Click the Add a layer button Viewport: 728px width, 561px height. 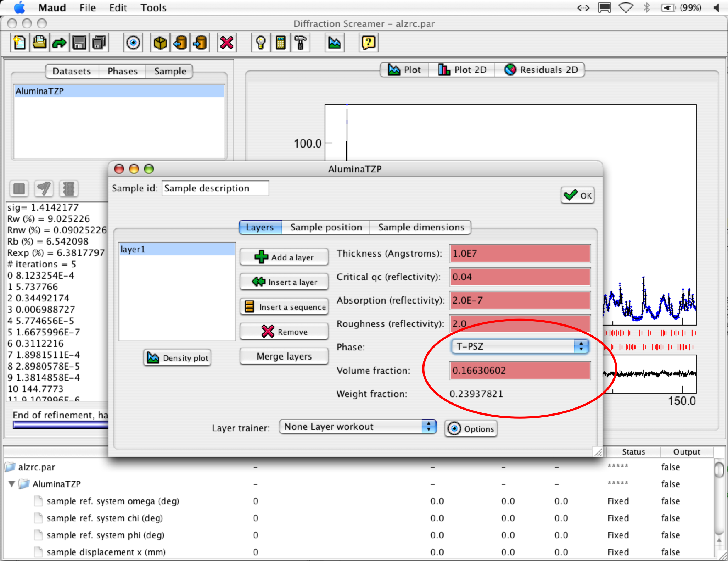pyautogui.click(x=284, y=257)
